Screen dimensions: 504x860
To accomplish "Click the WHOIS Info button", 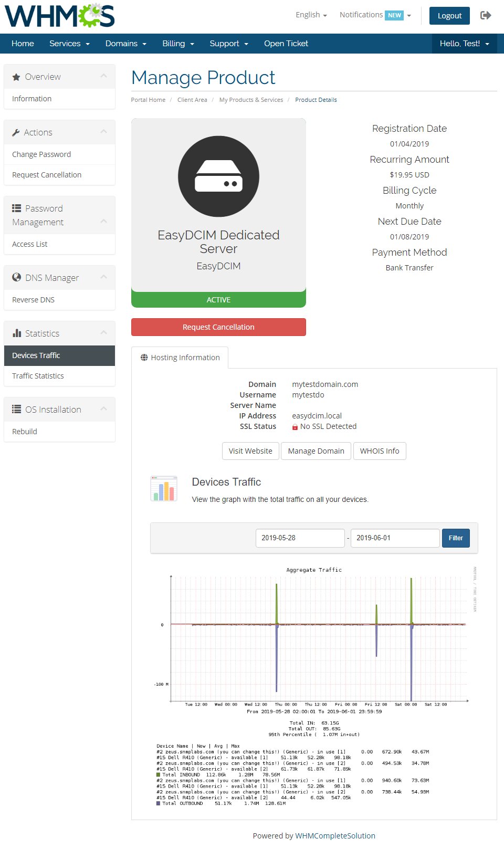I will (x=380, y=451).
